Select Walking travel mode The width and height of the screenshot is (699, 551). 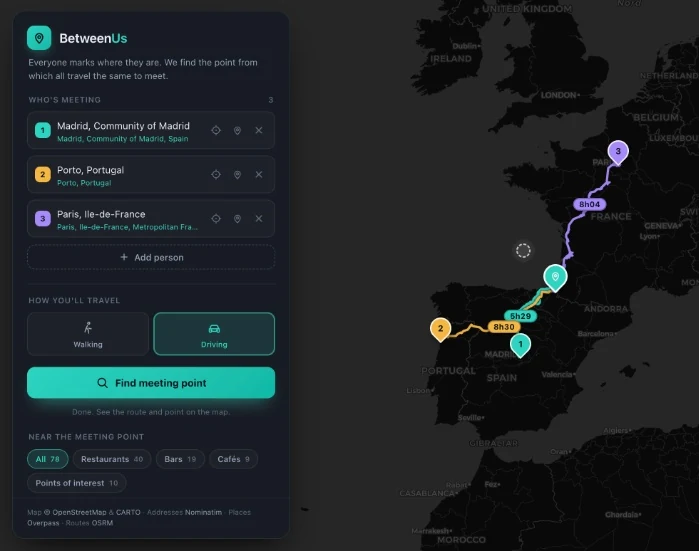88,334
